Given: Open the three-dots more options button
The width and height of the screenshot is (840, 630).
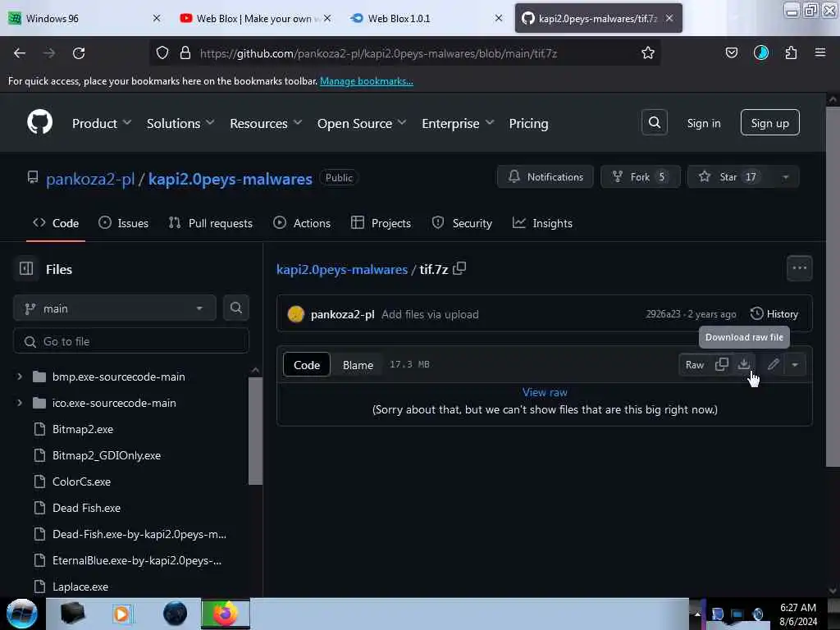Looking at the screenshot, I should click(x=799, y=268).
